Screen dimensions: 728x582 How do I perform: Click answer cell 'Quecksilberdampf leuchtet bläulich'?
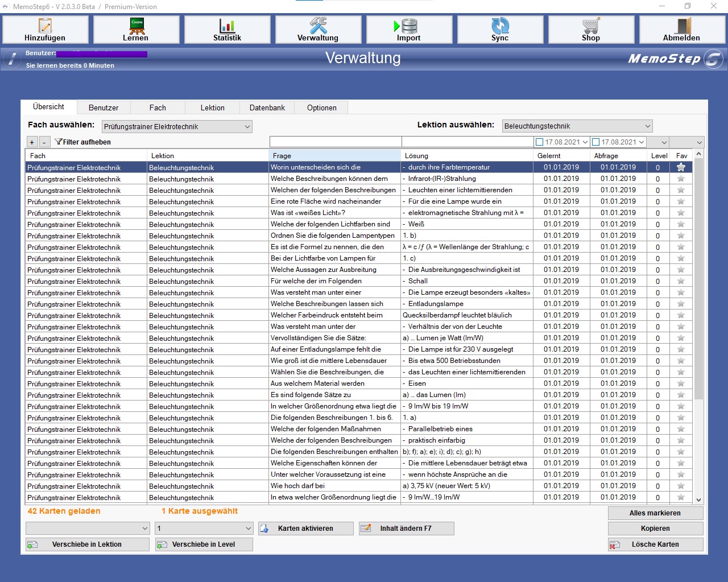pos(467,315)
